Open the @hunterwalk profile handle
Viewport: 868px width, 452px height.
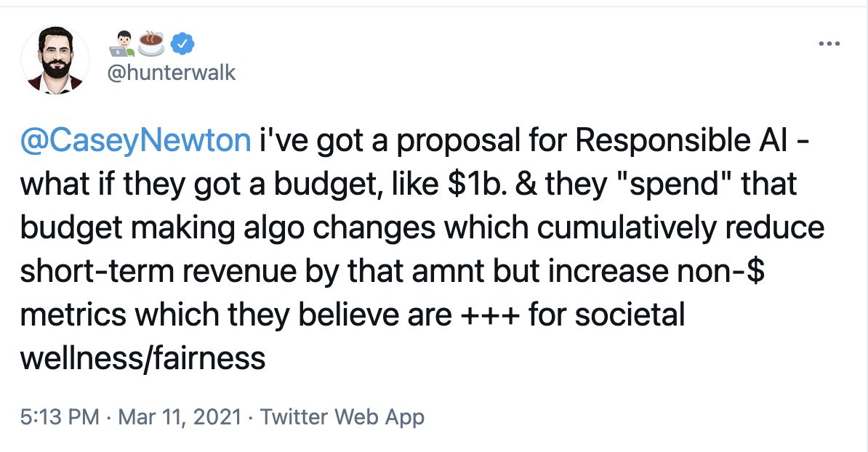(x=172, y=73)
